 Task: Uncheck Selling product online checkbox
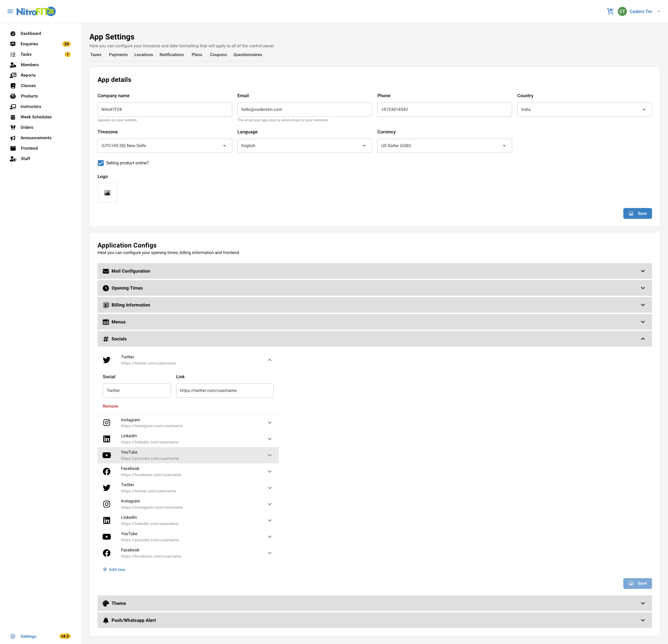coord(101,163)
